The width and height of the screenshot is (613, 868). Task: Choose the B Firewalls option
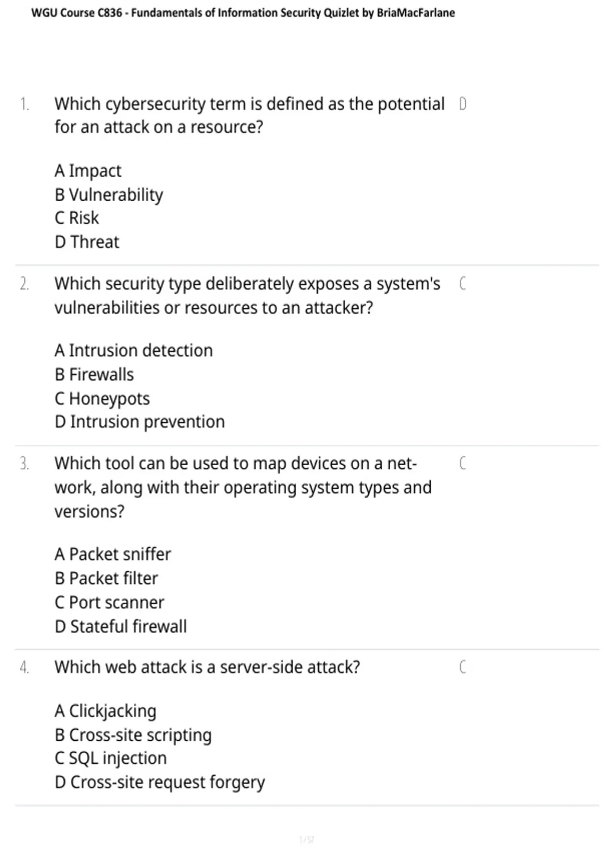click(x=94, y=375)
